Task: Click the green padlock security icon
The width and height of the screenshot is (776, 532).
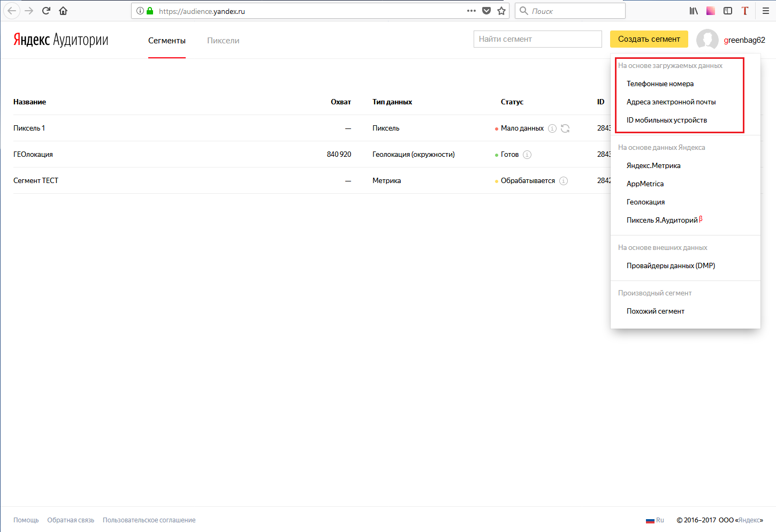Action: (150, 11)
